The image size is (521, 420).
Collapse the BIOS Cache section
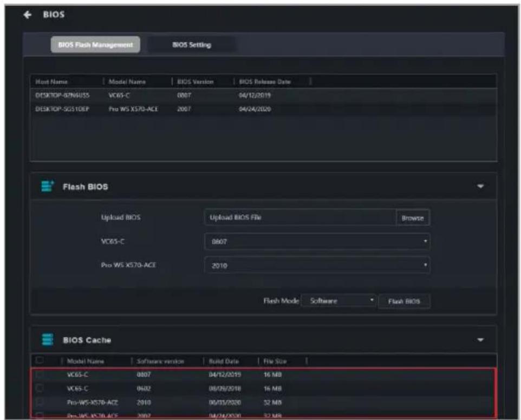coord(480,340)
